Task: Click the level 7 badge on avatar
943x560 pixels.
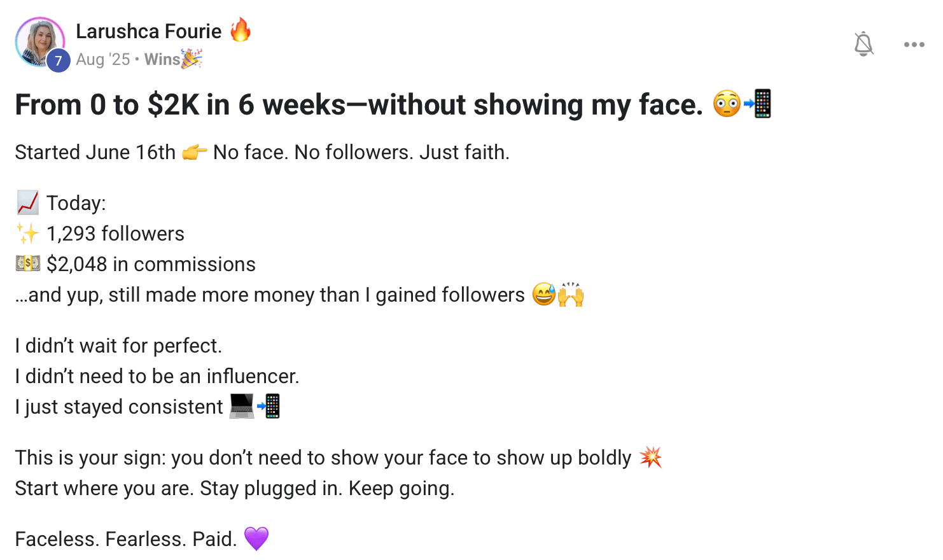Action: (x=59, y=60)
